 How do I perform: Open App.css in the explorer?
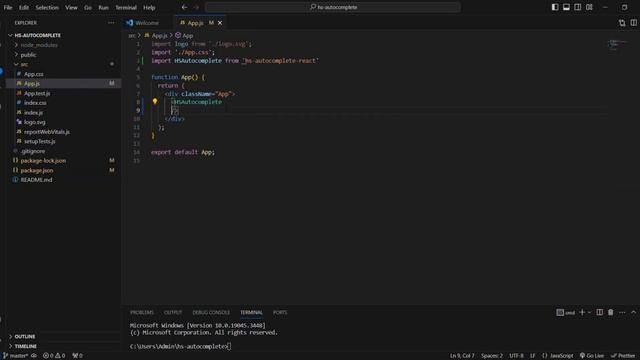pyautogui.click(x=33, y=74)
